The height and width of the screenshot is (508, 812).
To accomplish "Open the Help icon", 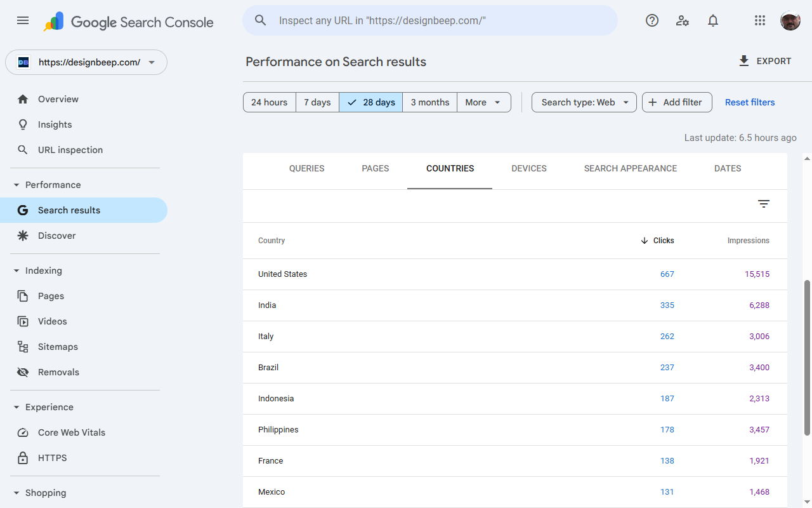I will pyautogui.click(x=652, y=20).
